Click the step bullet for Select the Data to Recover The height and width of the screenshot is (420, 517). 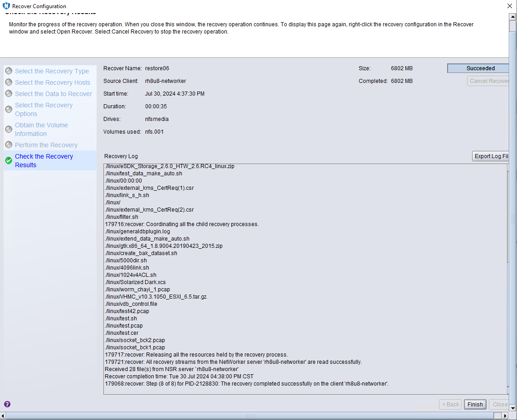click(9, 93)
